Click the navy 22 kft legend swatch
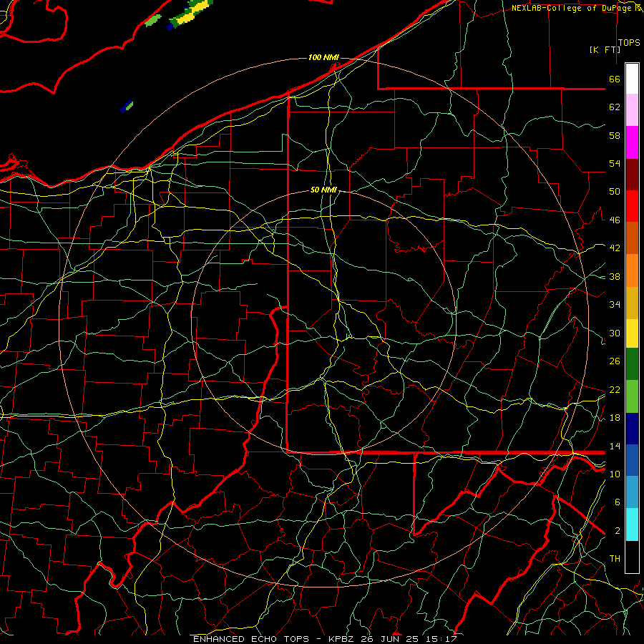644x644 pixels. pyautogui.click(x=632, y=429)
